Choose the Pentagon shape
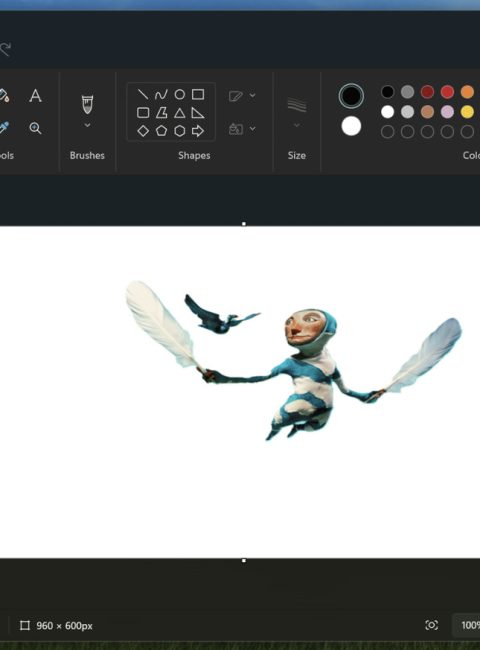The height and width of the screenshot is (650, 480). (161, 131)
